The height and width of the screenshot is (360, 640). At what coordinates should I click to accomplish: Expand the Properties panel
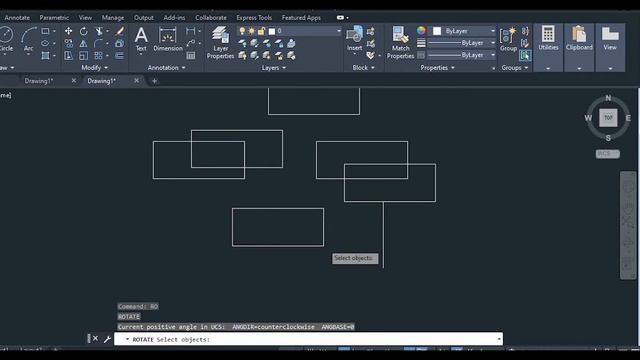tap(438, 68)
